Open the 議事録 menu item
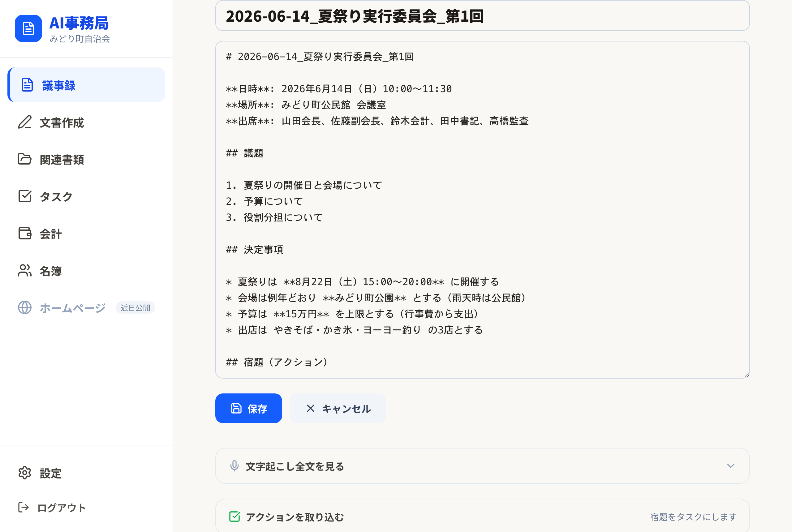 (x=86, y=85)
